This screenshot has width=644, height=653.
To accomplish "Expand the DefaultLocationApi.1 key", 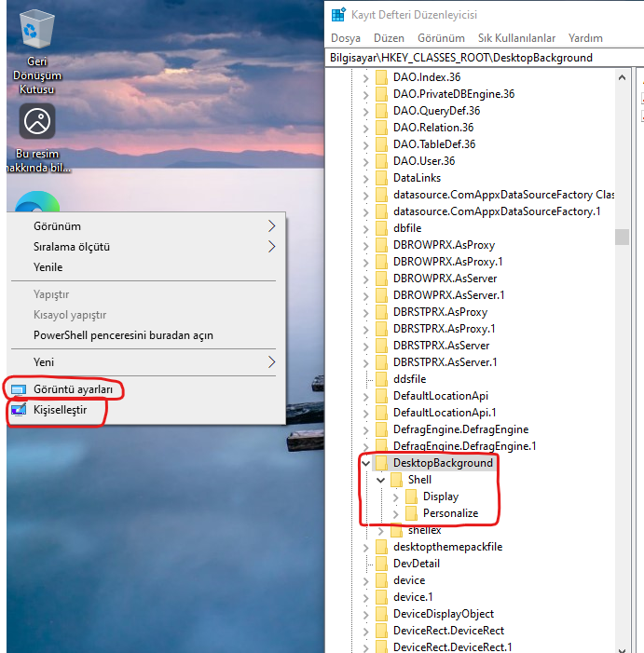I will point(365,414).
